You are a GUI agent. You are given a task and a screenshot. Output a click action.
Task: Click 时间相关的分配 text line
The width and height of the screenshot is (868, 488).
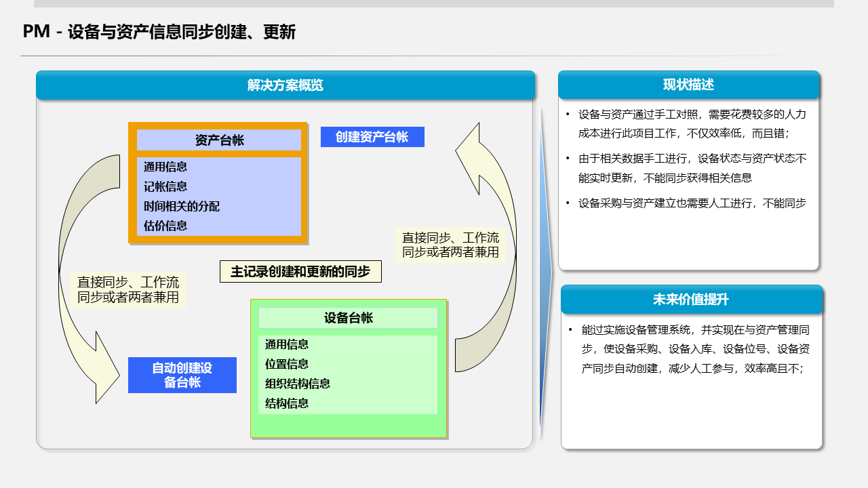pos(182,206)
